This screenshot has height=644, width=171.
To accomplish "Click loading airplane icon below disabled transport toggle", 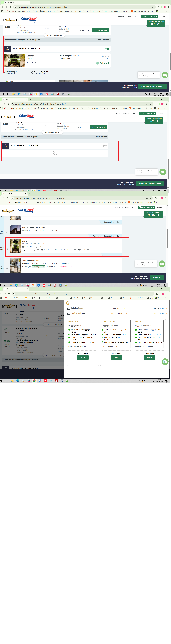I will click(x=55, y=153).
